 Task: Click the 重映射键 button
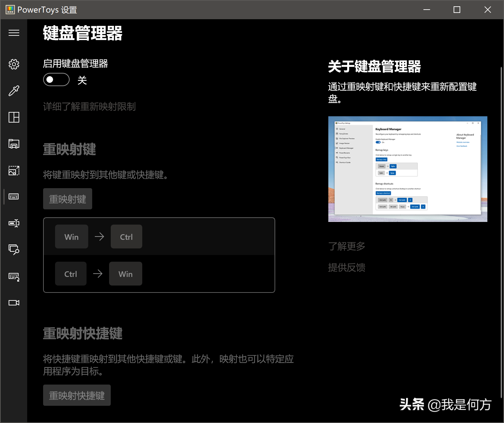click(67, 199)
